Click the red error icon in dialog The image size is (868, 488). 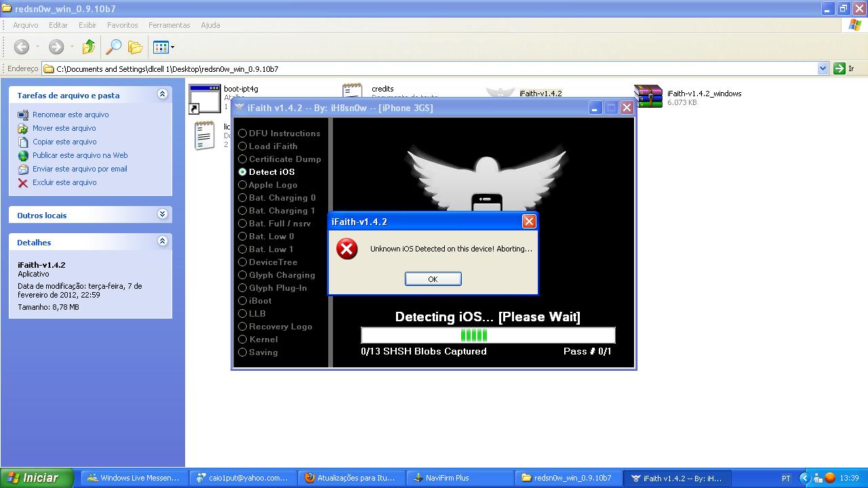click(x=347, y=249)
